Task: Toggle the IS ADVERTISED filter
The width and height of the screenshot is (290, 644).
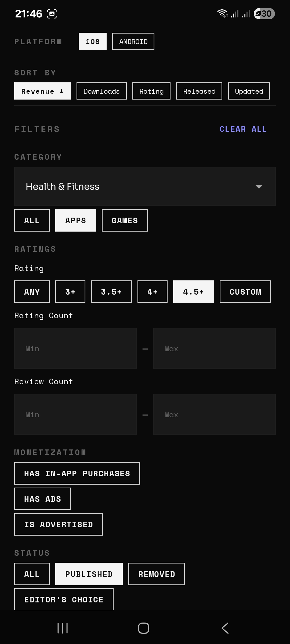Action: coord(58,524)
